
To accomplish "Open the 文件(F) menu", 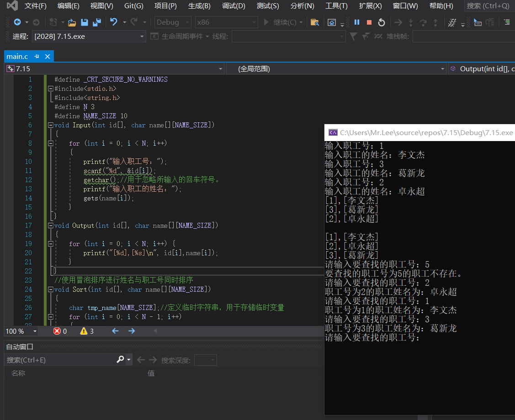I will point(36,6).
